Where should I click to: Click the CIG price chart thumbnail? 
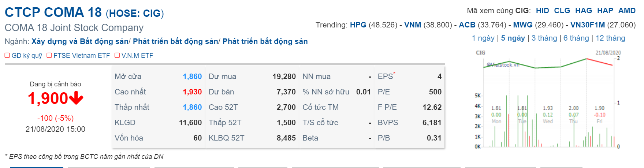547,99
